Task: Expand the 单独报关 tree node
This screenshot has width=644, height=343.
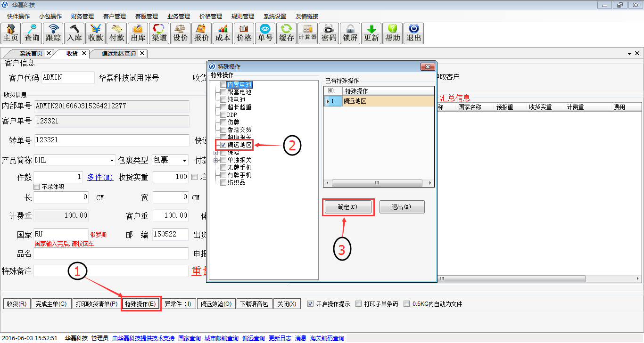Action: pos(216,160)
